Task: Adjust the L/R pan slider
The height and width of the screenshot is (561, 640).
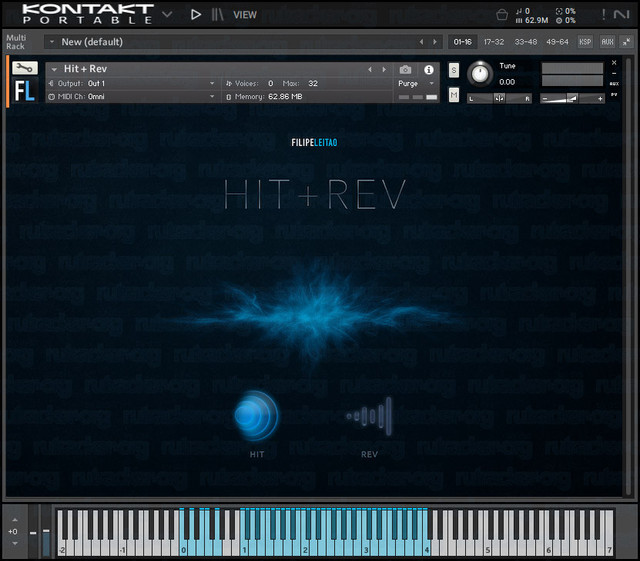Action: (499, 98)
